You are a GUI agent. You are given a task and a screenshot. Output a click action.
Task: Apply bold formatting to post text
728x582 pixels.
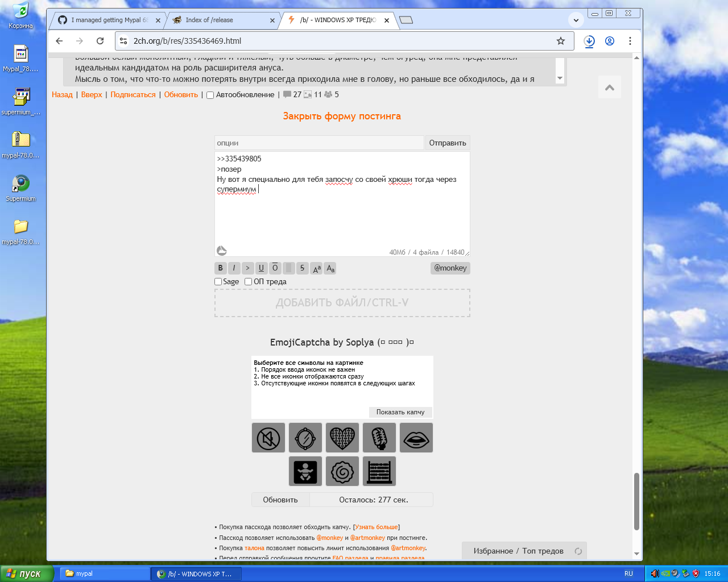221,268
